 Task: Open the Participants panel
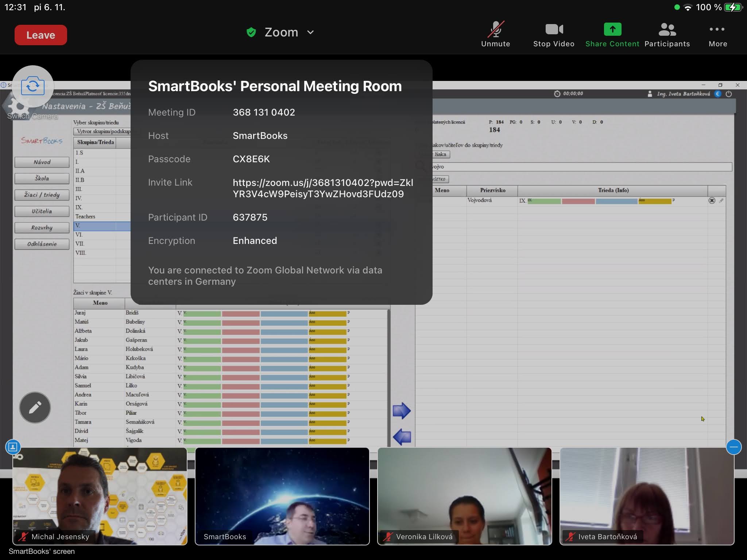[x=667, y=35]
